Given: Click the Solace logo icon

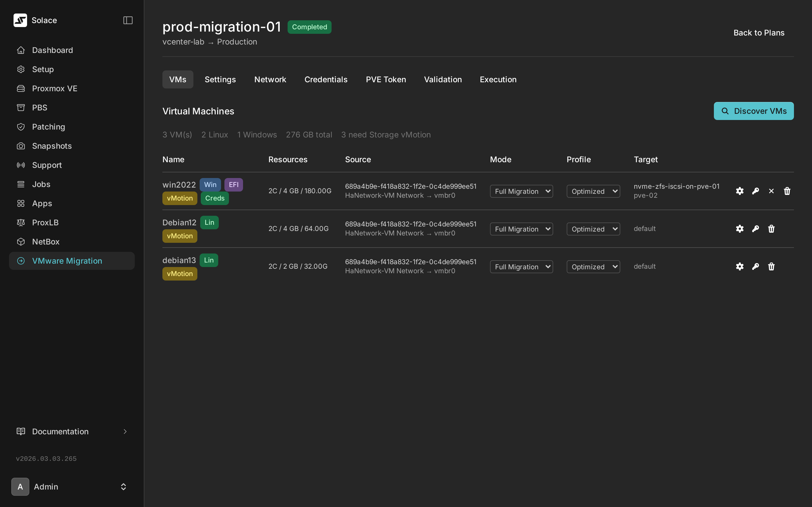Looking at the screenshot, I should pos(20,20).
